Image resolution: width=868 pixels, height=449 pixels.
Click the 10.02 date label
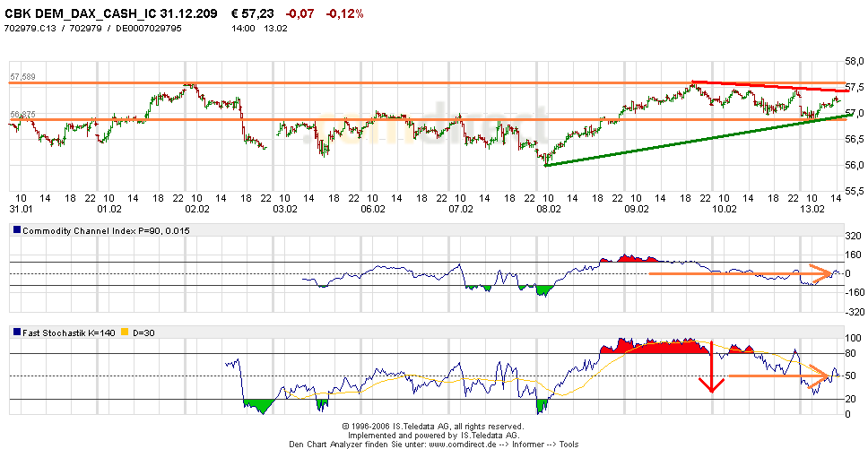724,209
